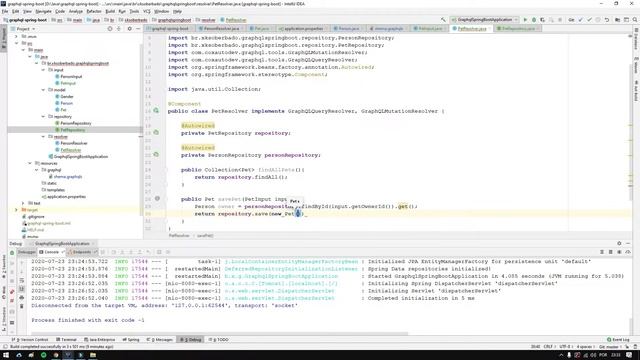Switch to Debugger tab in Debug panel
The height and width of the screenshot is (360, 640).
(x=27, y=252)
